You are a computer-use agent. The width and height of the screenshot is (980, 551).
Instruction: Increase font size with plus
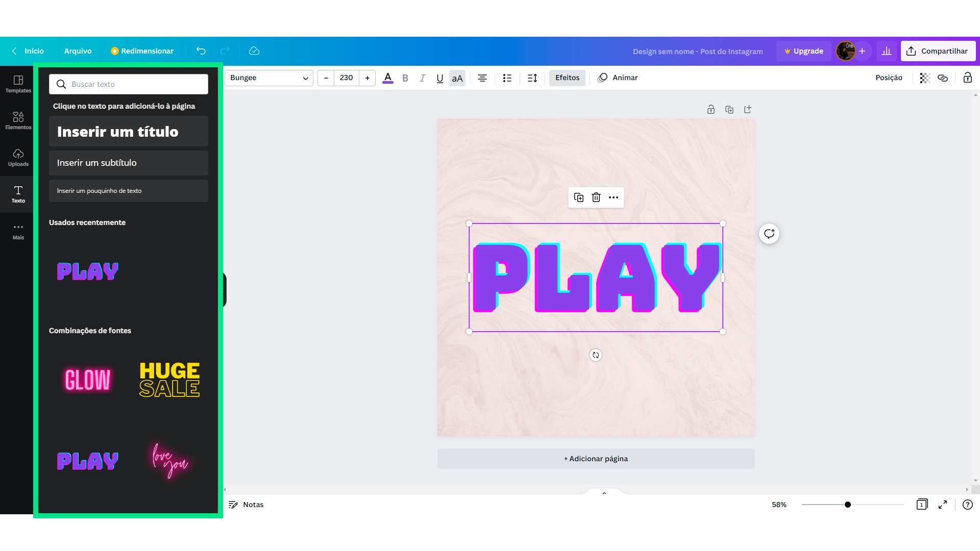[x=367, y=78]
